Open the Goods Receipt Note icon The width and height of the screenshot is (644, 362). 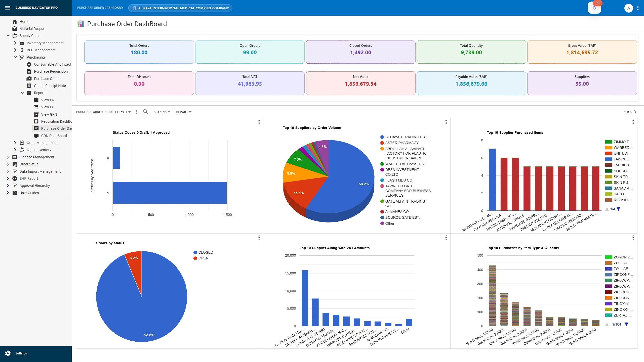click(29, 85)
